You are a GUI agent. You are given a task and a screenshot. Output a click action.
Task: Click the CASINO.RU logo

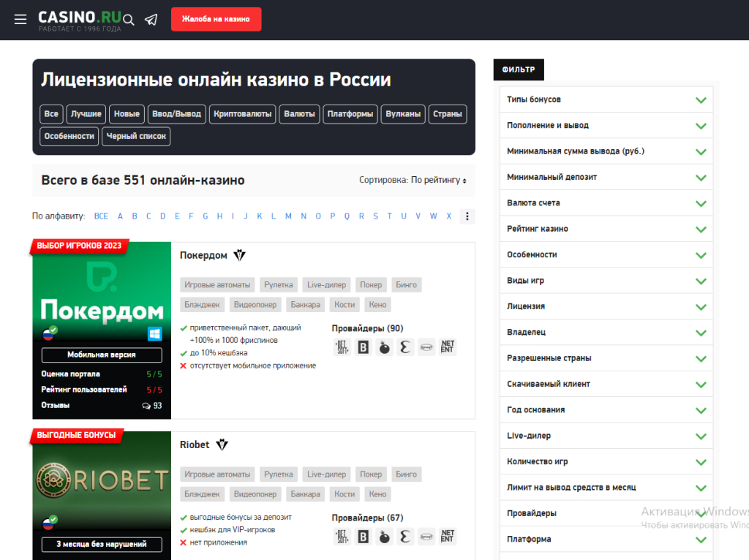pos(80,20)
